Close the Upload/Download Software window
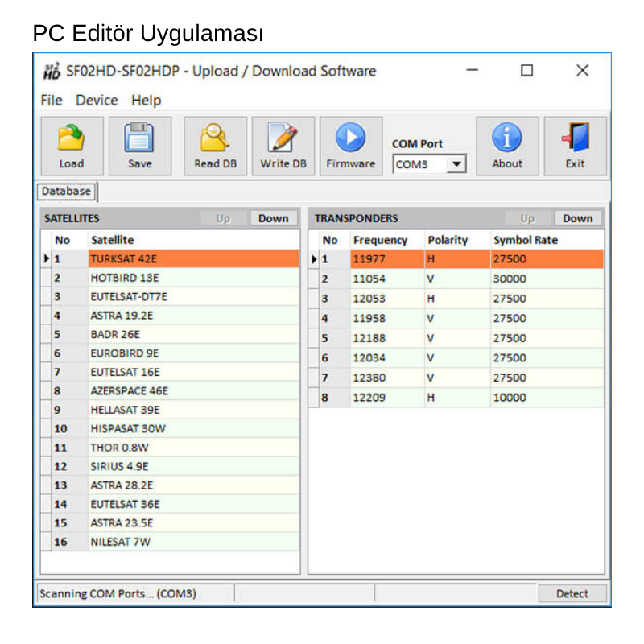 pyautogui.click(x=582, y=71)
